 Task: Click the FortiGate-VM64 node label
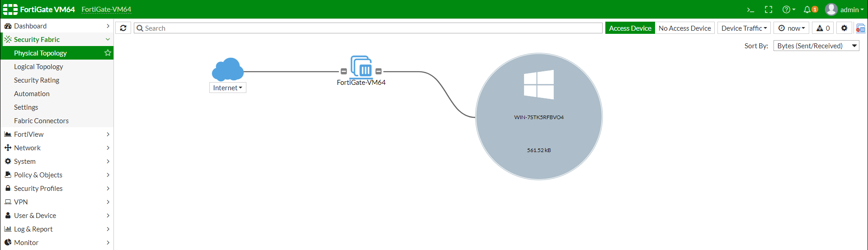coord(361,83)
